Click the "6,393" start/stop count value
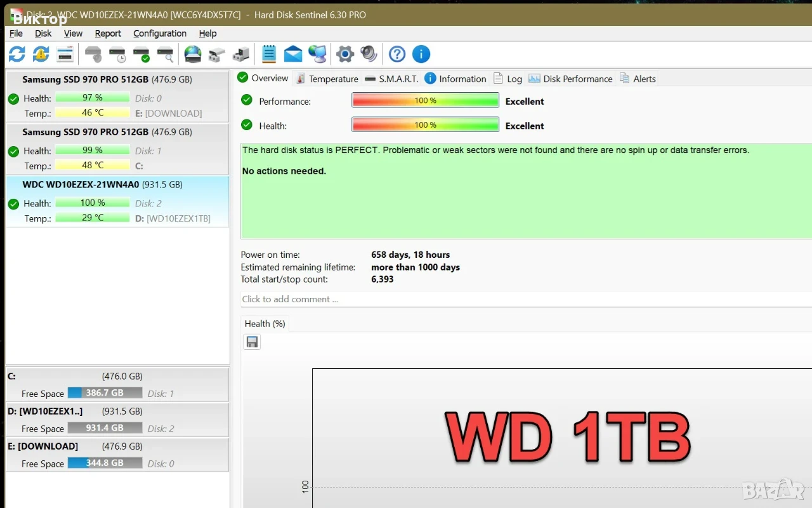Viewport: 812px width, 508px height. coord(383,279)
